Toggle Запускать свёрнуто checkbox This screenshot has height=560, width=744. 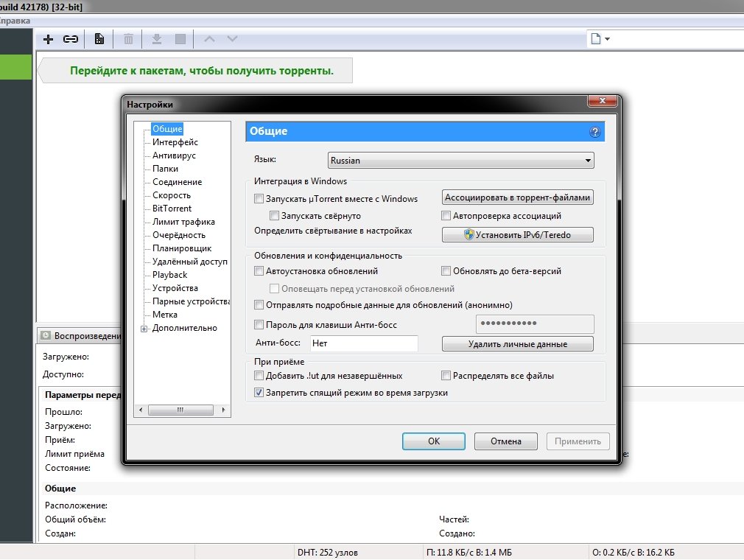[x=274, y=215]
